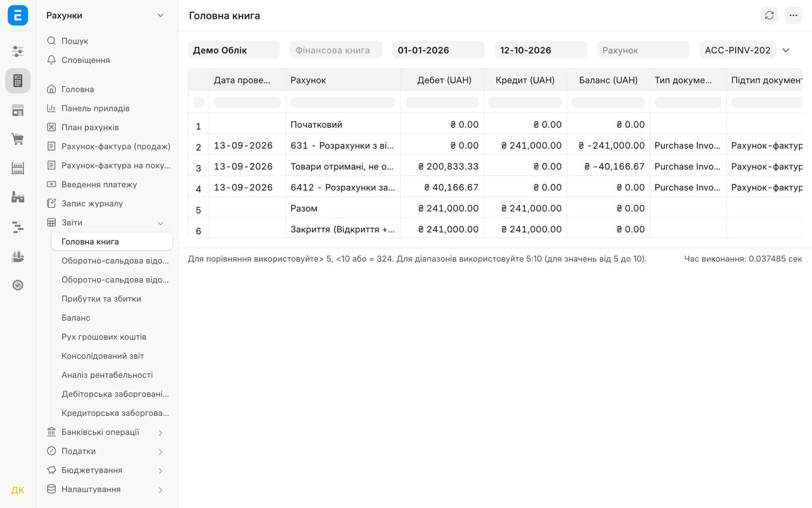
Task: Click the blue ERPNext logo icon
Action: (x=18, y=15)
